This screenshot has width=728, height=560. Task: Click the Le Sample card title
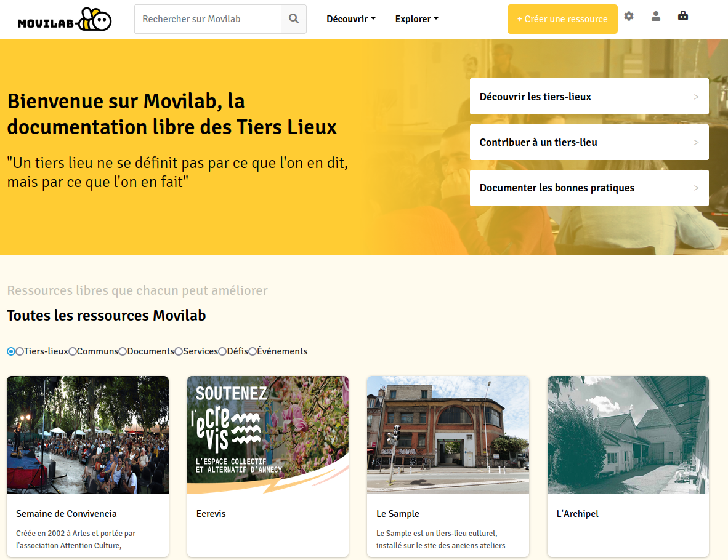398,514
